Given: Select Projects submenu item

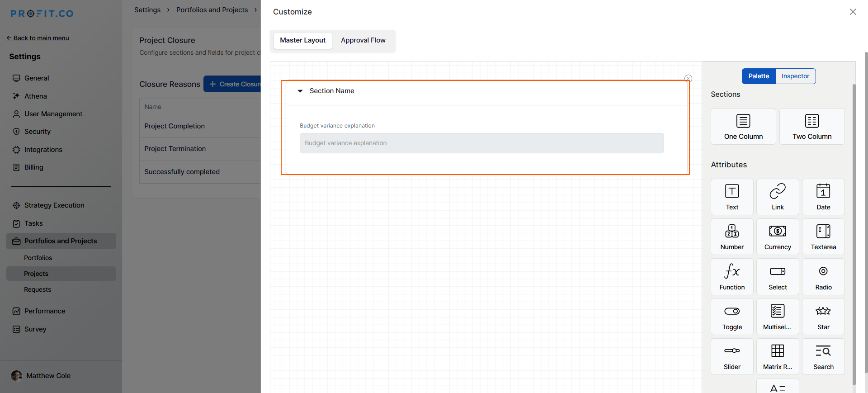Looking at the screenshot, I should pyautogui.click(x=61, y=274).
